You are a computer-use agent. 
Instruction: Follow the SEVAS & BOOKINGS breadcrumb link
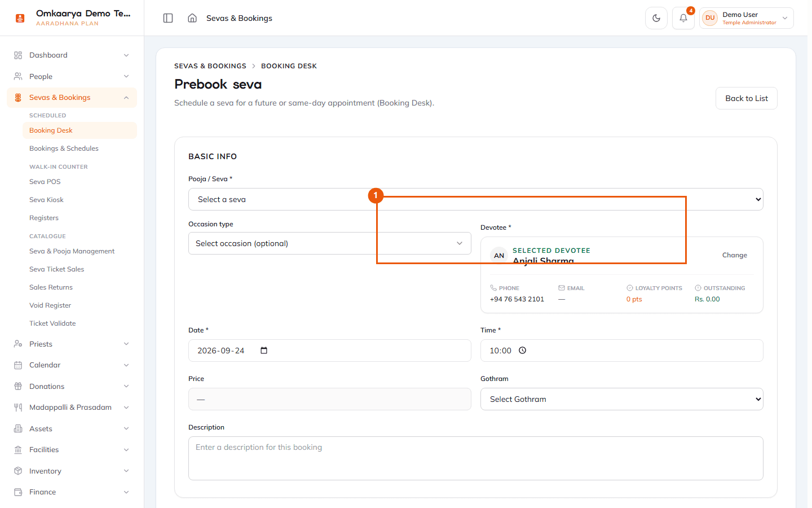pyautogui.click(x=210, y=66)
